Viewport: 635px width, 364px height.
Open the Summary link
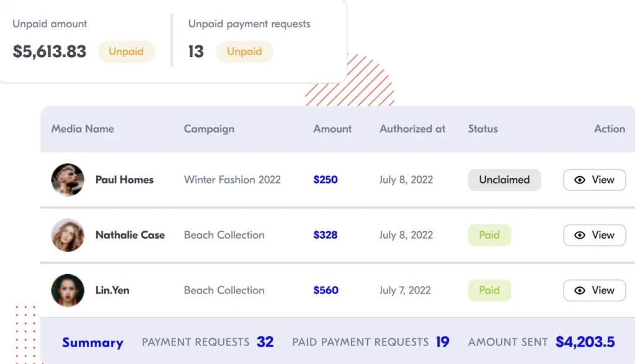[92, 342]
